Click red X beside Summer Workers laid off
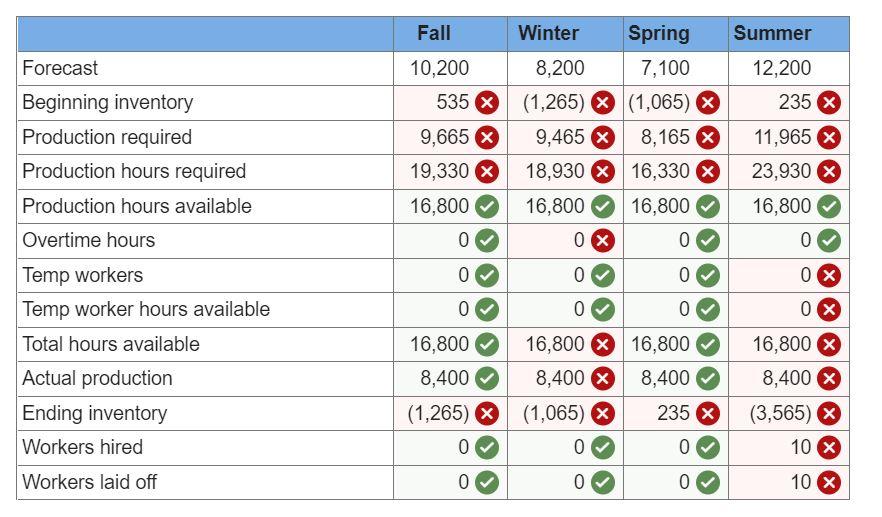The height and width of the screenshot is (517, 882). (829, 482)
